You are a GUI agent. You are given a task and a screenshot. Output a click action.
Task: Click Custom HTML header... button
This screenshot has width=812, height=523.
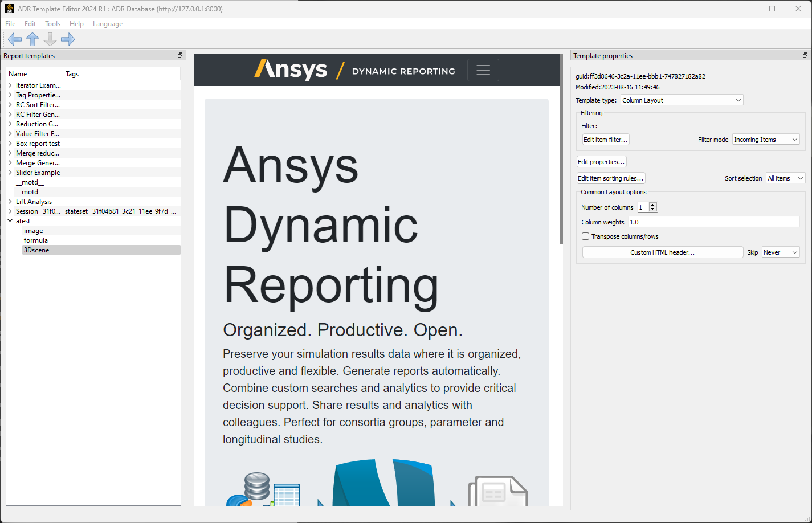coord(663,252)
